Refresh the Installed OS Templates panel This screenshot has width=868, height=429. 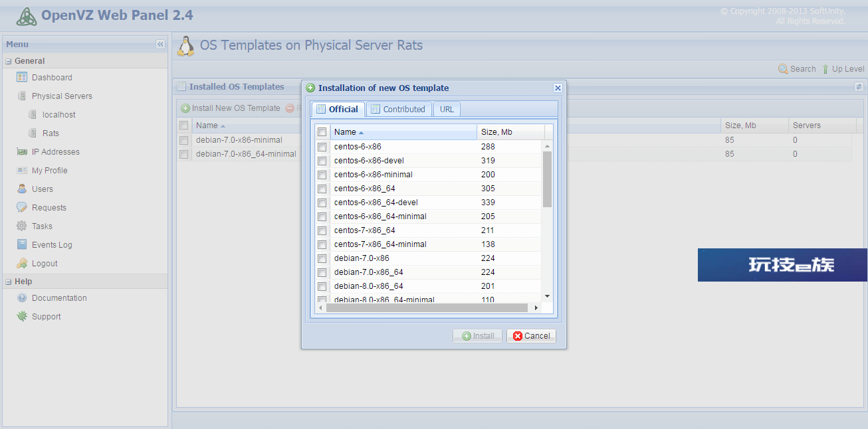(859, 87)
